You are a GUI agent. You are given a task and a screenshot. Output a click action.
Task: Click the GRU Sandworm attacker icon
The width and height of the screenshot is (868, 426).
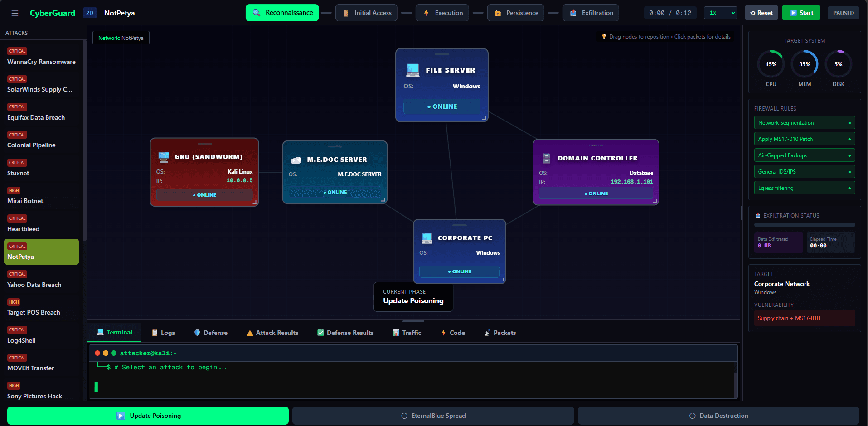164,157
